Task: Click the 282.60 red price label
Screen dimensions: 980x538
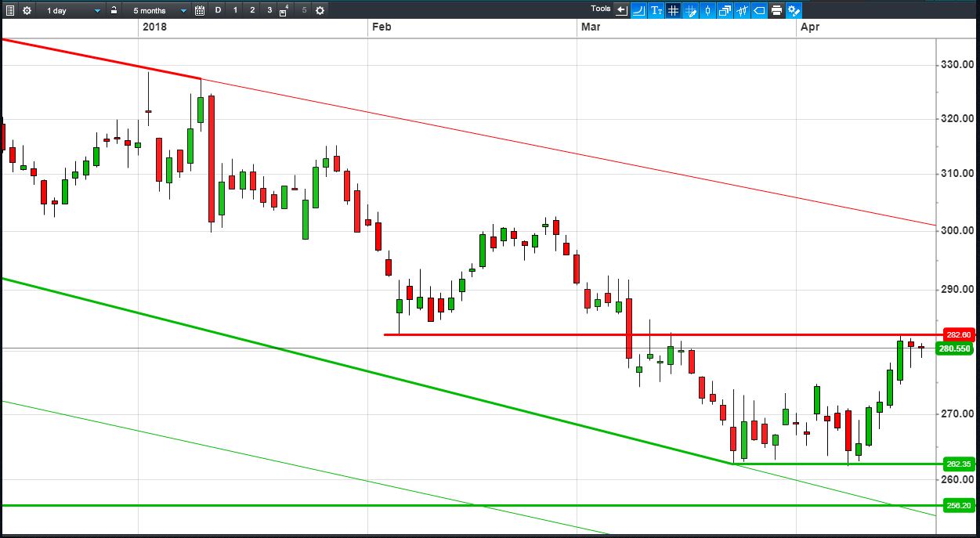Action: click(x=959, y=334)
